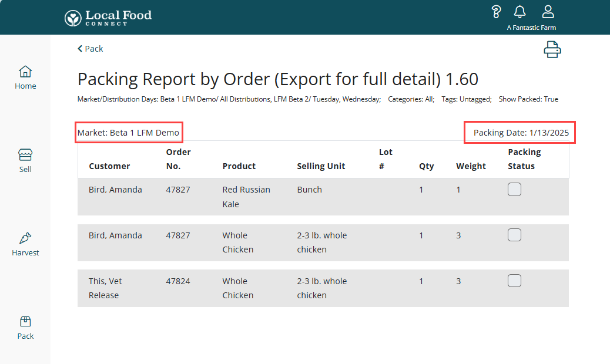Image resolution: width=610 pixels, height=364 pixels.
Task: Open the help icon in the top bar
Action: tap(497, 11)
